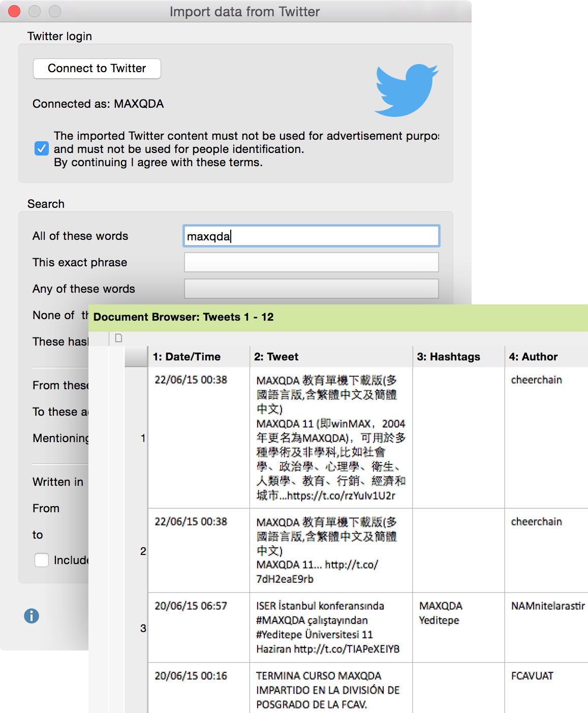
Task: Click the 'This exact phrase' input field
Action: coord(312,263)
